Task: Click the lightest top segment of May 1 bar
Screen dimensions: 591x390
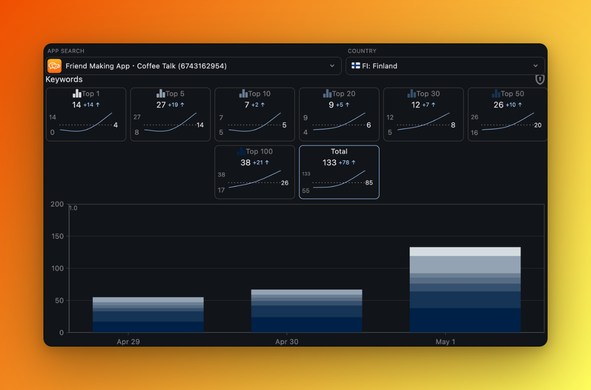Action: [465, 252]
